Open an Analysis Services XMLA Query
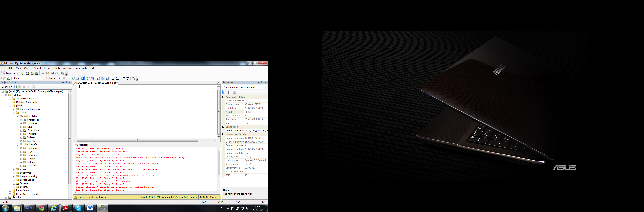This screenshot has height=212, width=644. (x=37, y=73)
